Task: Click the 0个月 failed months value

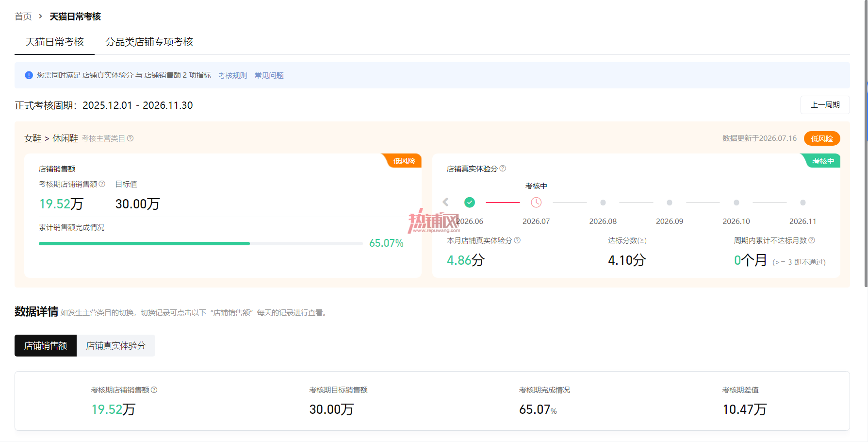Action: click(750, 260)
